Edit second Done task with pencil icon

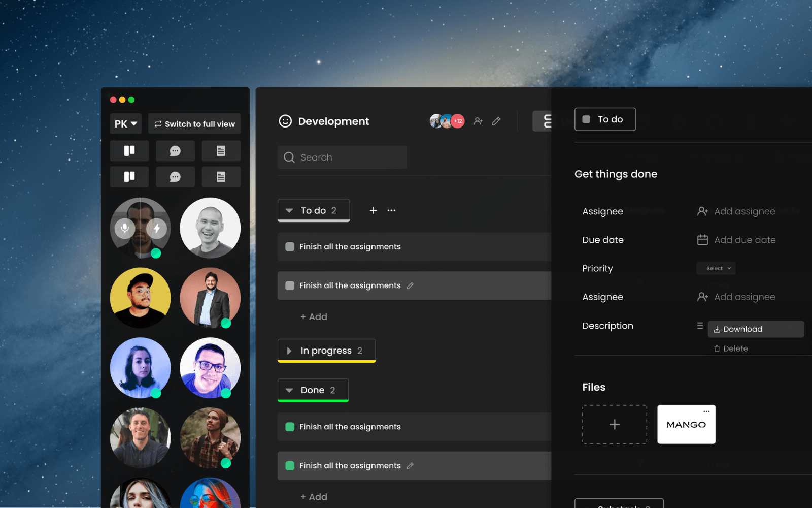tap(410, 466)
